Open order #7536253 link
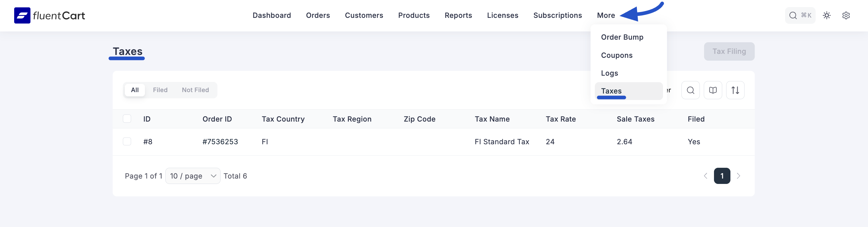 pyautogui.click(x=220, y=142)
